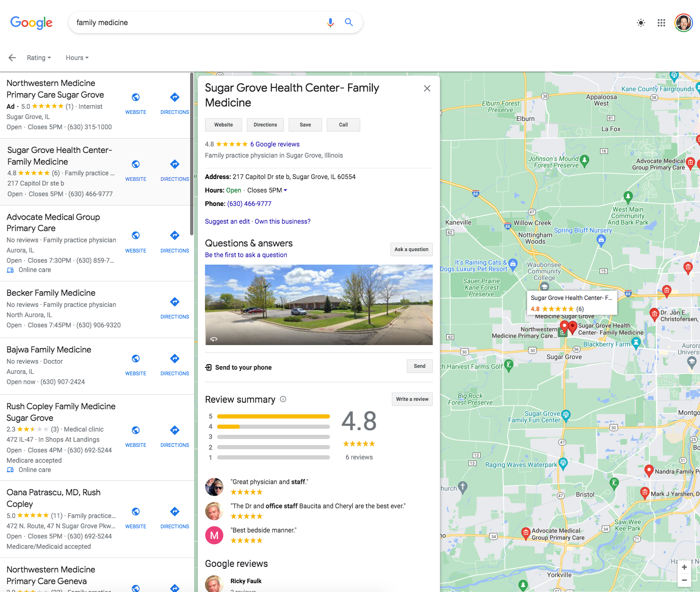This screenshot has height=592, width=700.
Task: Select the 4-star rating bar
Action: 273,426
